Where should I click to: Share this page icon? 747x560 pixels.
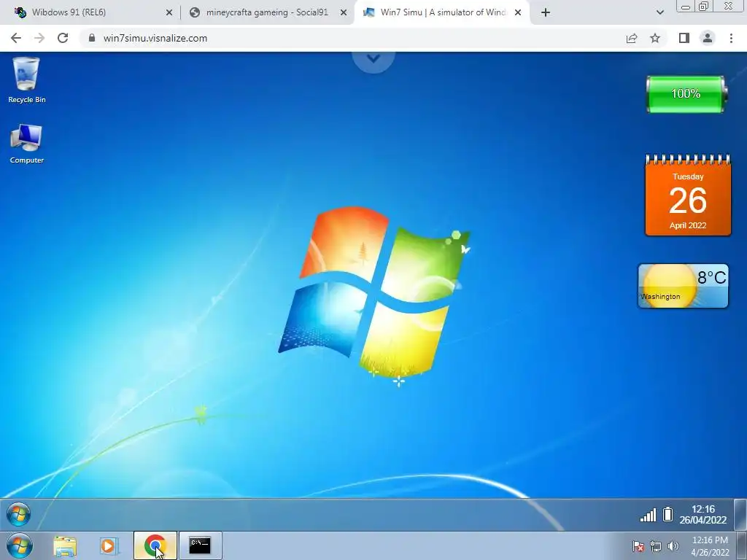tap(632, 38)
